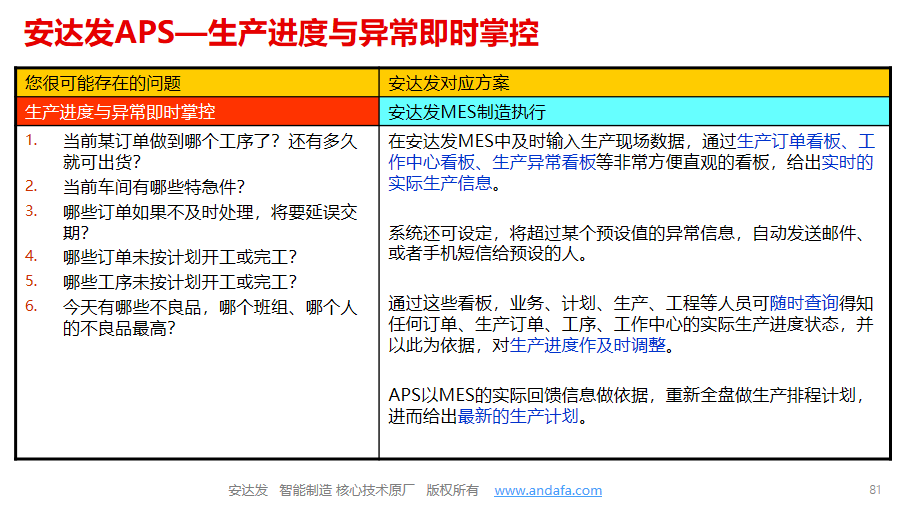The height and width of the screenshot is (509, 907).
Task: Click footer text 版权所有
Action: pyautogui.click(x=452, y=490)
